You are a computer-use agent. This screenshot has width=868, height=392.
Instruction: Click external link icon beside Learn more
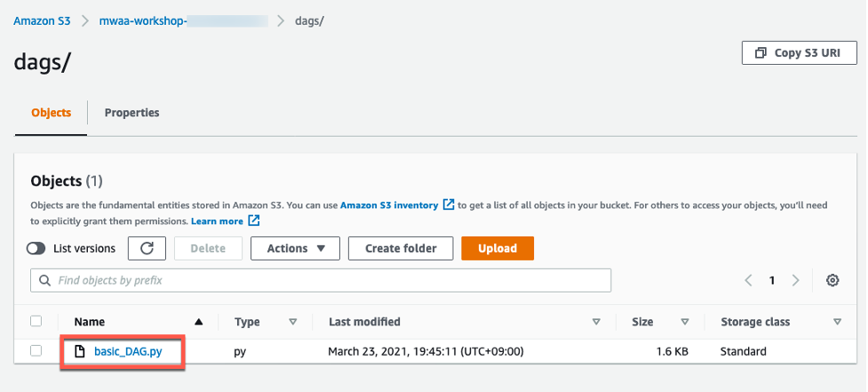click(254, 220)
